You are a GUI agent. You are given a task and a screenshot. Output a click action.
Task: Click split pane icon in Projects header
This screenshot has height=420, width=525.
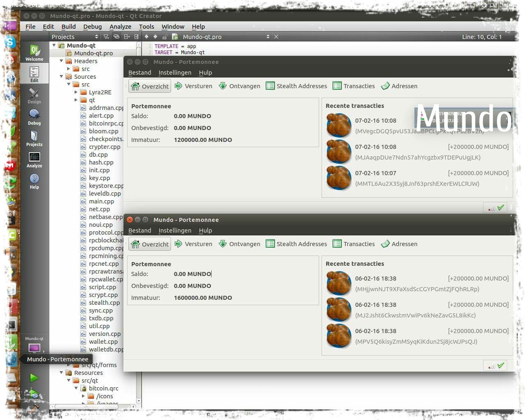point(127,37)
